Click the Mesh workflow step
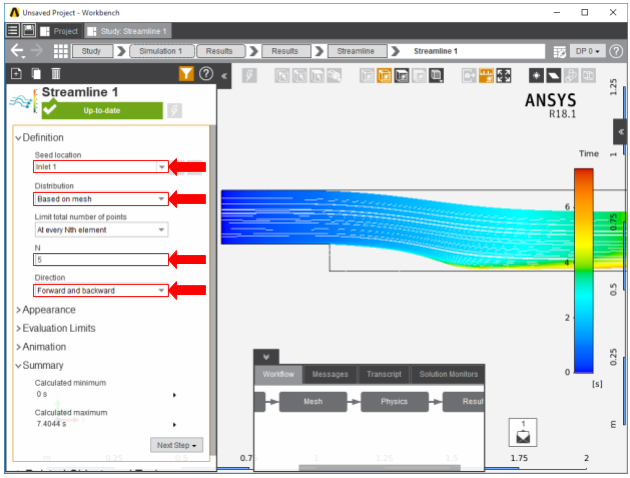The width and height of the screenshot is (630, 478). (313, 402)
